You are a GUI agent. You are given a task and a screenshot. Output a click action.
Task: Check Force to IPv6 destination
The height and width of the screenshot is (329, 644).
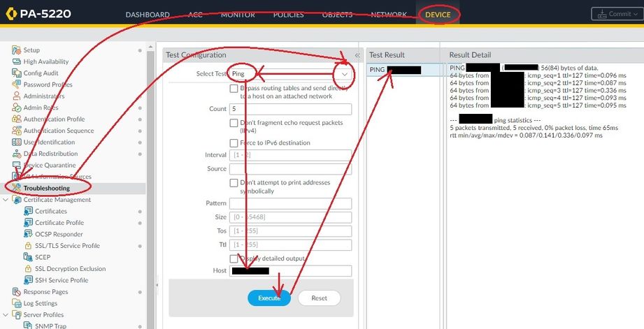point(234,143)
